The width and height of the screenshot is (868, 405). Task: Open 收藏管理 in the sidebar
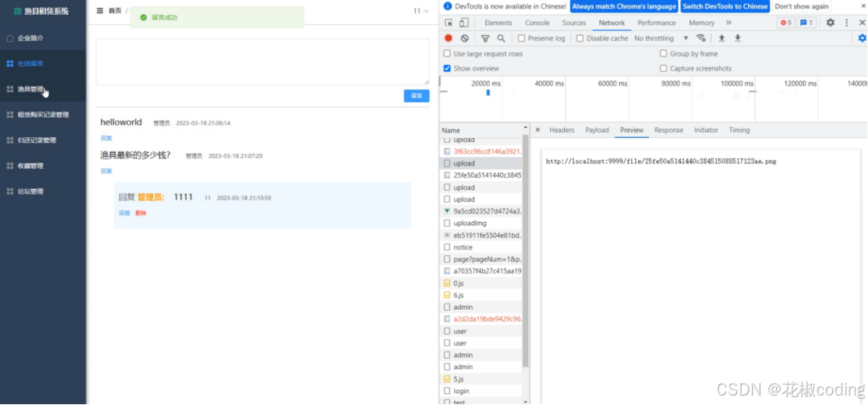[x=43, y=166]
